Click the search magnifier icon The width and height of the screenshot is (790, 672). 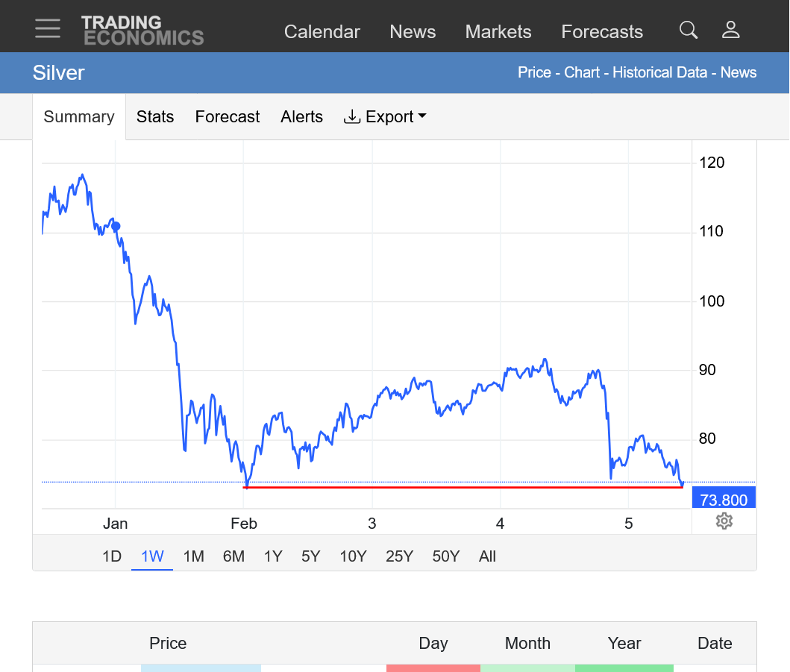[x=689, y=30]
